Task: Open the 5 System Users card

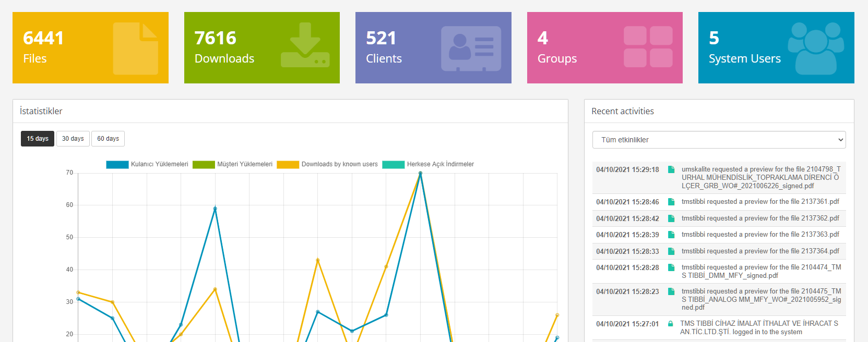Action: click(776, 47)
